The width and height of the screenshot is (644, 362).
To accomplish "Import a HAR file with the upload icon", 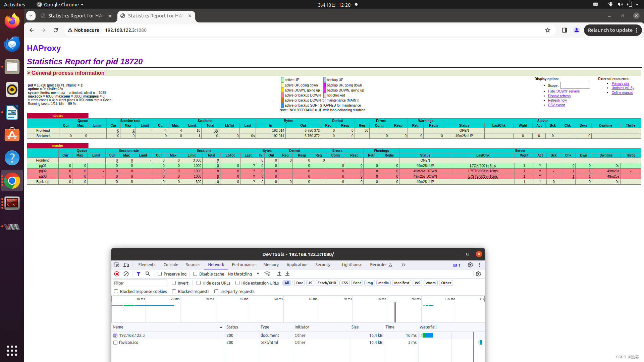I will click(x=279, y=274).
